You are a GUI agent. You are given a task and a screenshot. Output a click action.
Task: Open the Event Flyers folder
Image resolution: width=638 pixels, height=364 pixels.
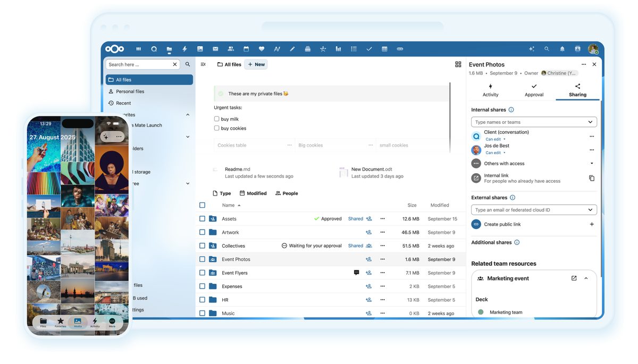tap(234, 273)
